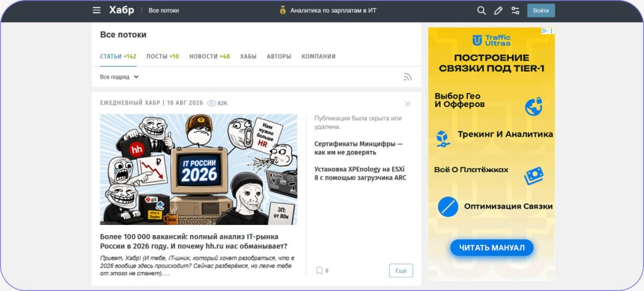Expand the Все подряд filter dropdown
Viewport: 644px width, 291px height.
pyautogui.click(x=119, y=77)
